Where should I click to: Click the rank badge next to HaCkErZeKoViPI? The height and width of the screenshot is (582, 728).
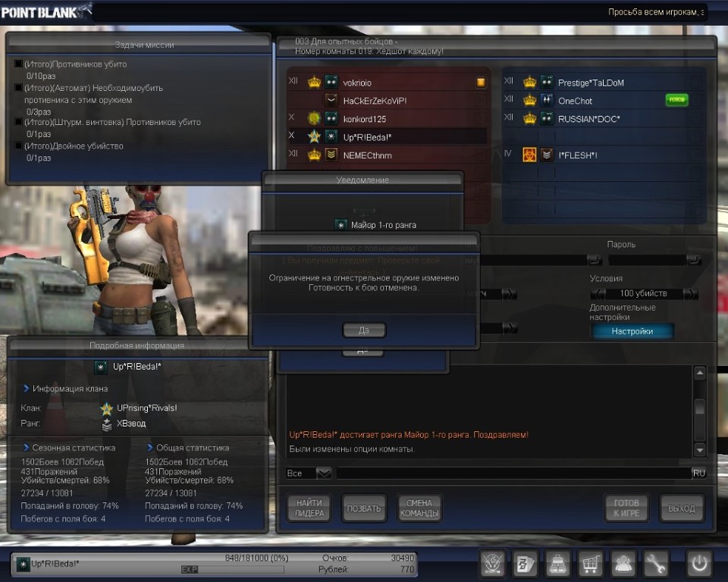pos(331,100)
